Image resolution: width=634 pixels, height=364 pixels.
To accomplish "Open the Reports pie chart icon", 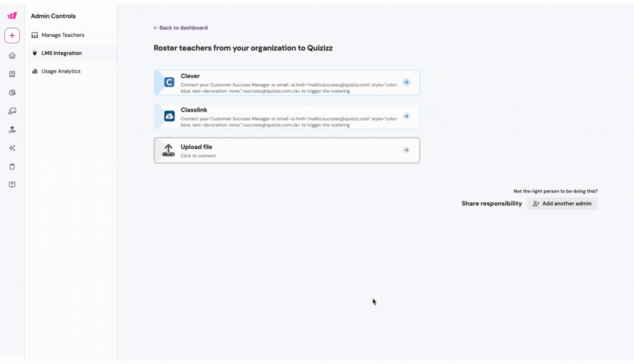I will click(x=12, y=92).
